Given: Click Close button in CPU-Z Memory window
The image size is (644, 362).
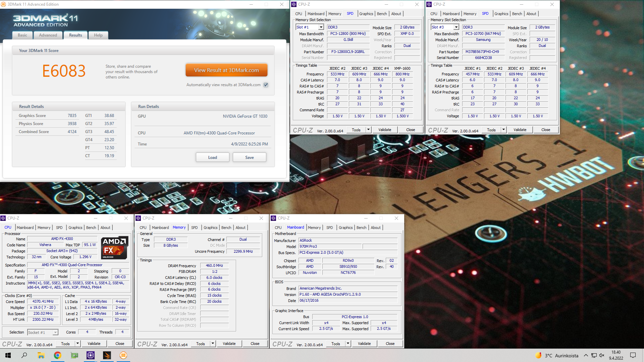Looking at the screenshot, I should tap(255, 344).
